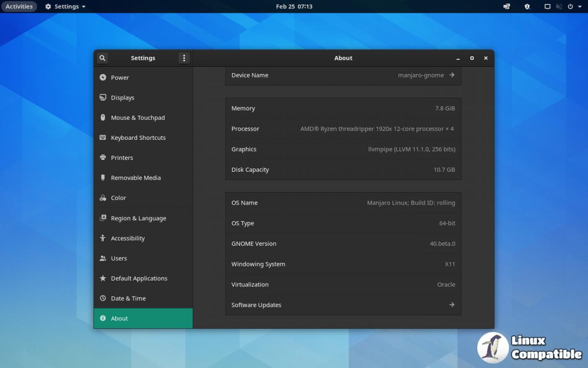This screenshot has width=588, height=368.
Task: Open the Users panel
Action: 119,258
